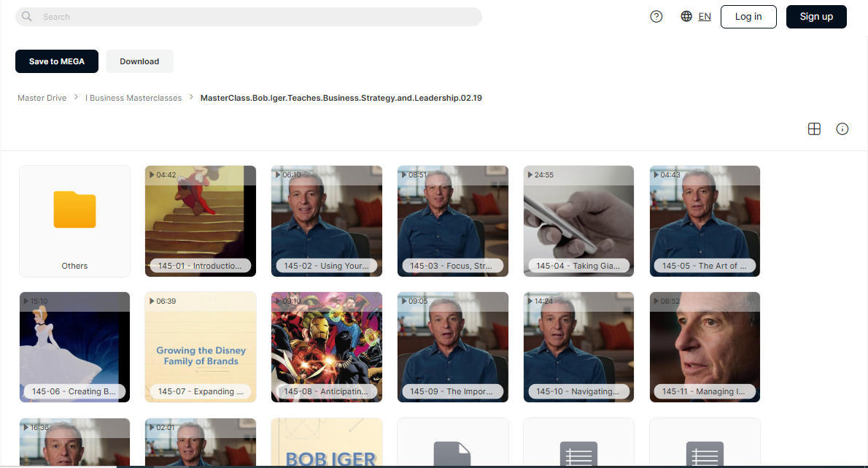Image resolution: width=868 pixels, height=468 pixels.
Task: Click the 145-08 - Anticipatin... label
Action: (x=326, y=391)
